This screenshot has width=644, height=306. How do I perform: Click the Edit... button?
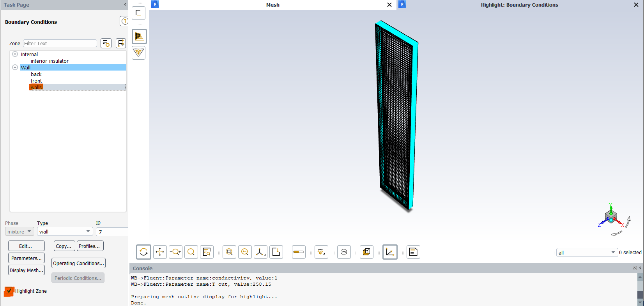click(26, 246)
